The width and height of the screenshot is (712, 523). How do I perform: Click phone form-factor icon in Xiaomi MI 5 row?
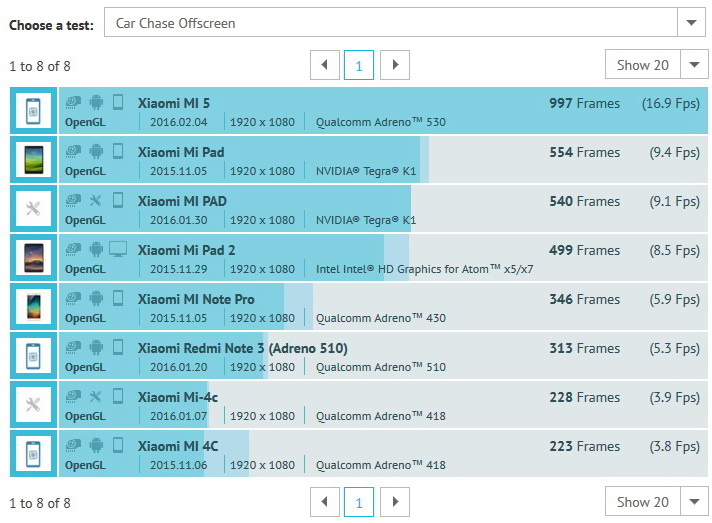(x=118, y=102)
